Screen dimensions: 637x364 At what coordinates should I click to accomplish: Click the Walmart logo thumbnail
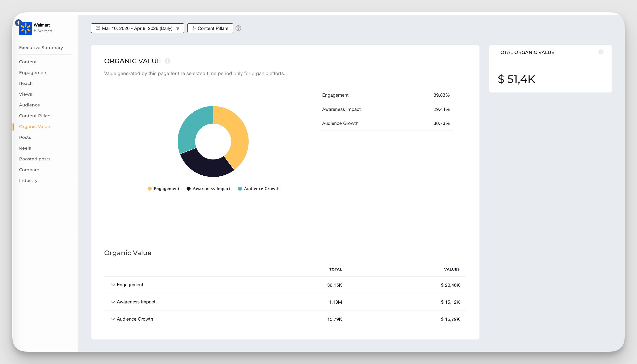(26, 28)
